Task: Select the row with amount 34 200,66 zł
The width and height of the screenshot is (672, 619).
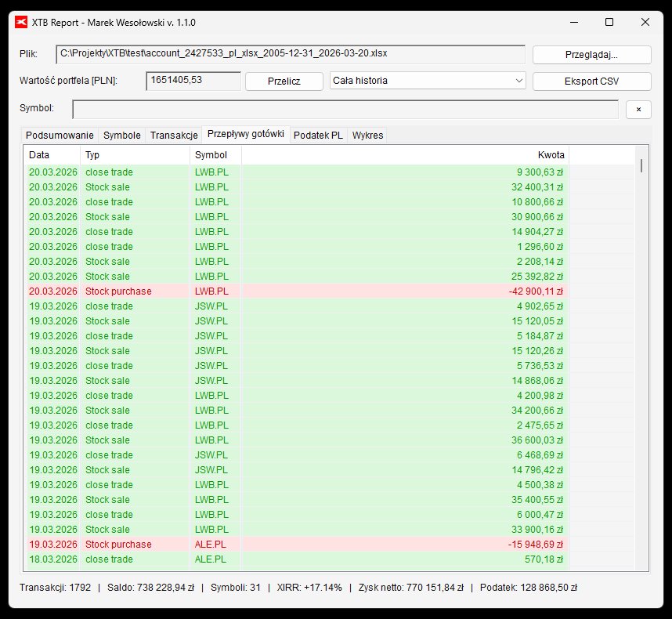Action: click(x=296, y=411)
